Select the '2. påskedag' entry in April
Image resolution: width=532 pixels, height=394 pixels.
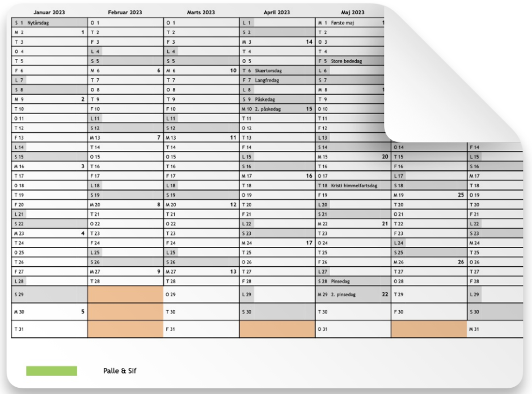click(268, 109)
